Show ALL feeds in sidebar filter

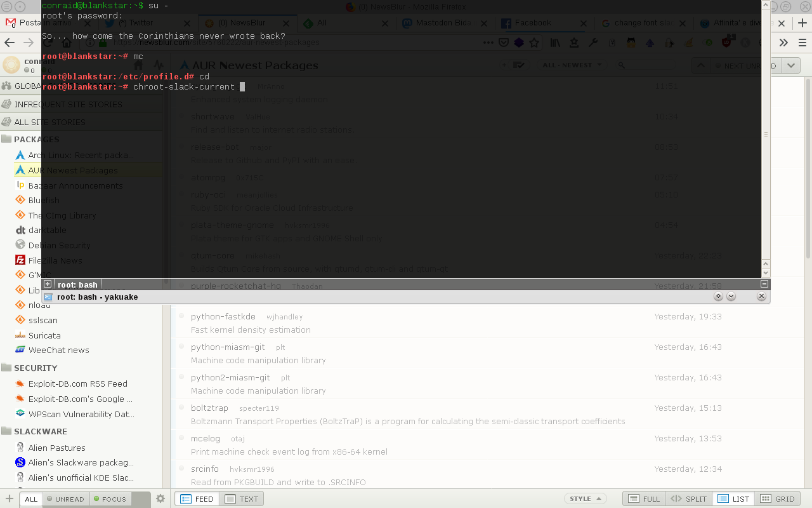point(31,499)
